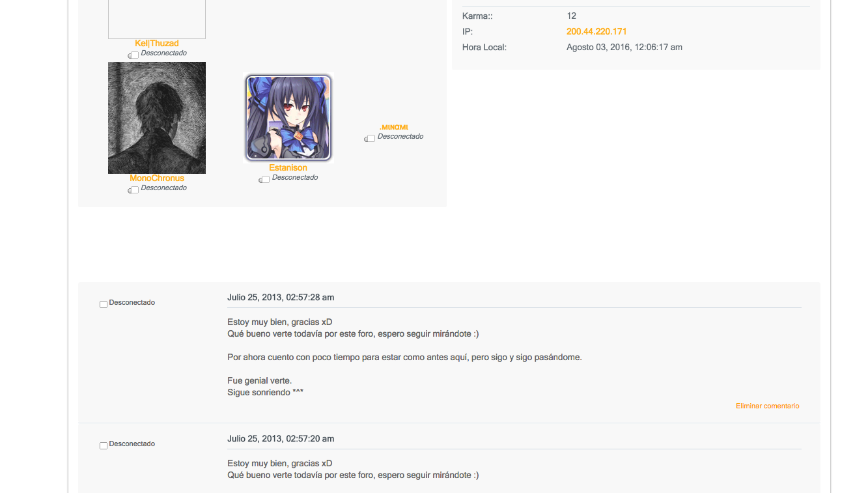868x493 pixels.
Task: Click the Karma value 12
Action: [572, 16]
